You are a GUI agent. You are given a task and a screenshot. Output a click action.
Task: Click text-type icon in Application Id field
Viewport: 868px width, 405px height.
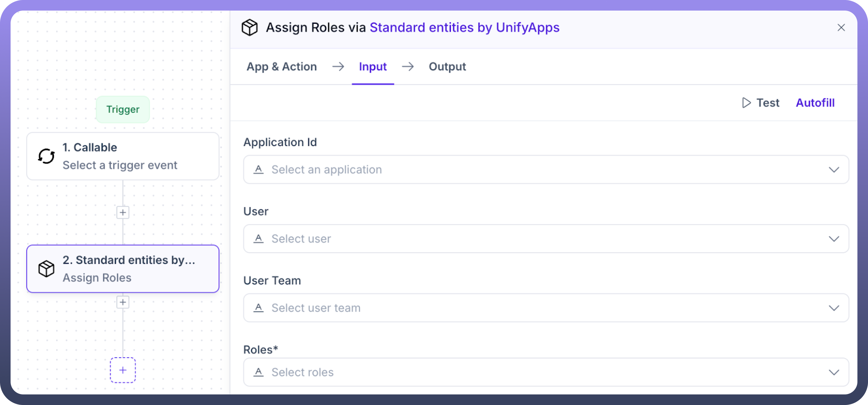(x=259, y=169)
